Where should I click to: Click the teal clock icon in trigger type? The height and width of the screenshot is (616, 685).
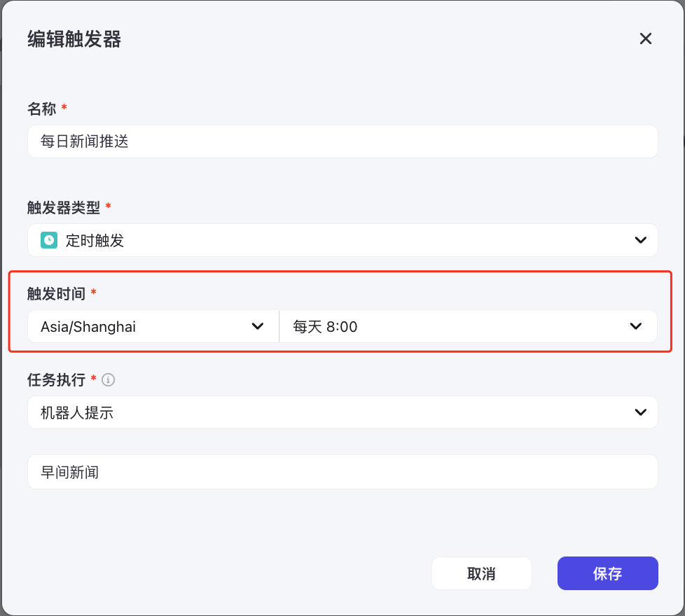(x=49, y=240)
